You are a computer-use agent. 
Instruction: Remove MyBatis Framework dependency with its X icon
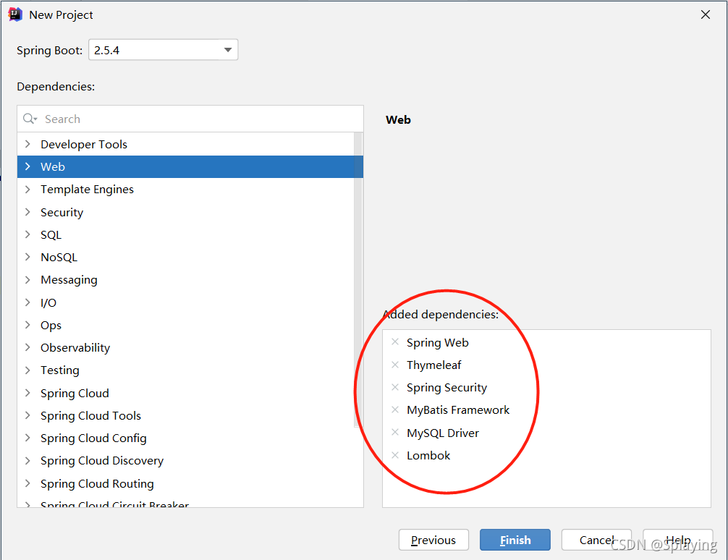(x=395, y=410)
